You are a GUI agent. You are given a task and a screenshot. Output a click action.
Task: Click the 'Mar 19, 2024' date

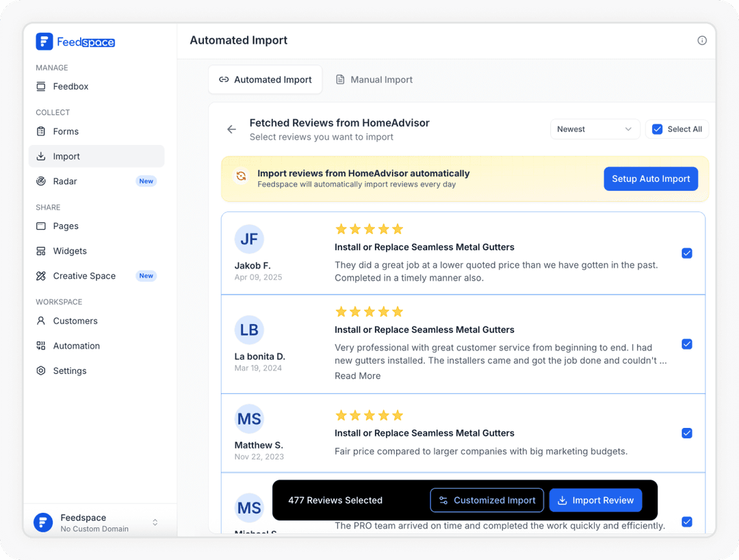click(258, 369)
